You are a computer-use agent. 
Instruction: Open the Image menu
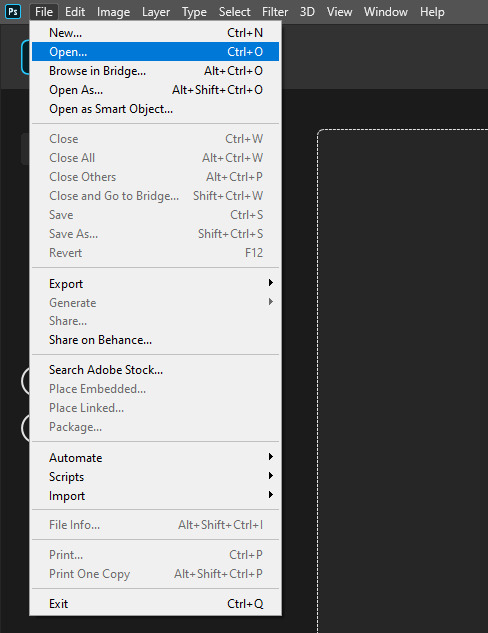point(113,12)
